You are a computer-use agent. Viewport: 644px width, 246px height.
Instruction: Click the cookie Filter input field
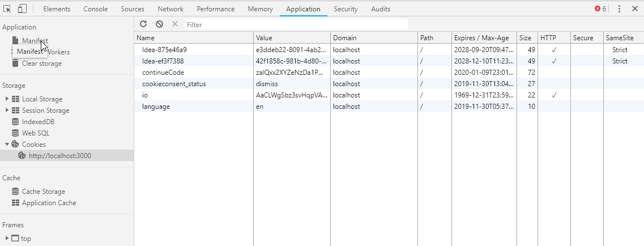(x=295, y=24)
